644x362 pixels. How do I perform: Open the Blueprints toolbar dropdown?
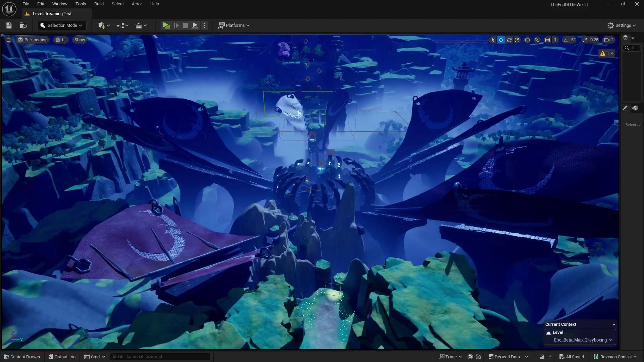coord(123,25)
